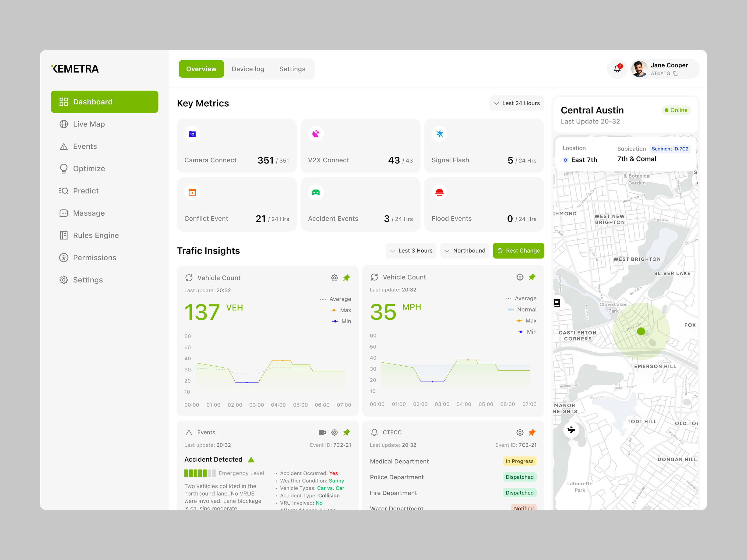
Task: Click Police Department Dispatched badge
Action: pyautogui.click(x=519, y=477)
